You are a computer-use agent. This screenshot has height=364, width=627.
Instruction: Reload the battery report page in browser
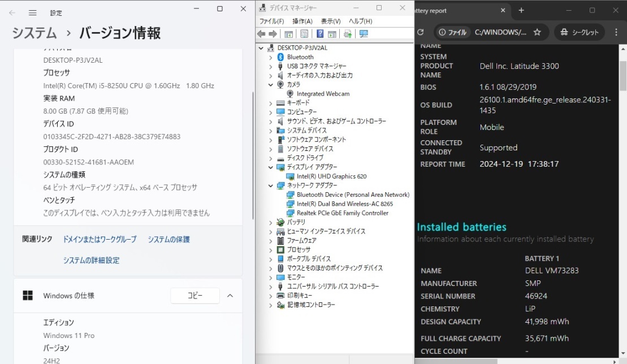421,32
